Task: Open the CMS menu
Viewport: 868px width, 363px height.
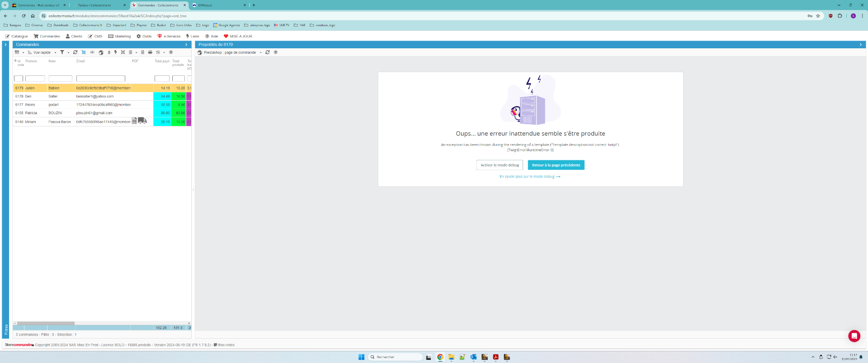Action: (x=95, y=36)
